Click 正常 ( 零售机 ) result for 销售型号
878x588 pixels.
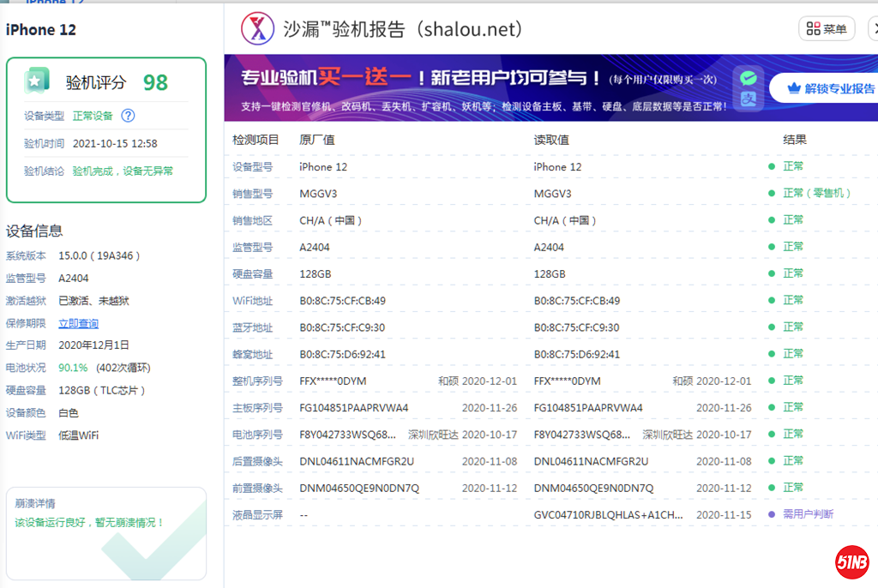816,193
